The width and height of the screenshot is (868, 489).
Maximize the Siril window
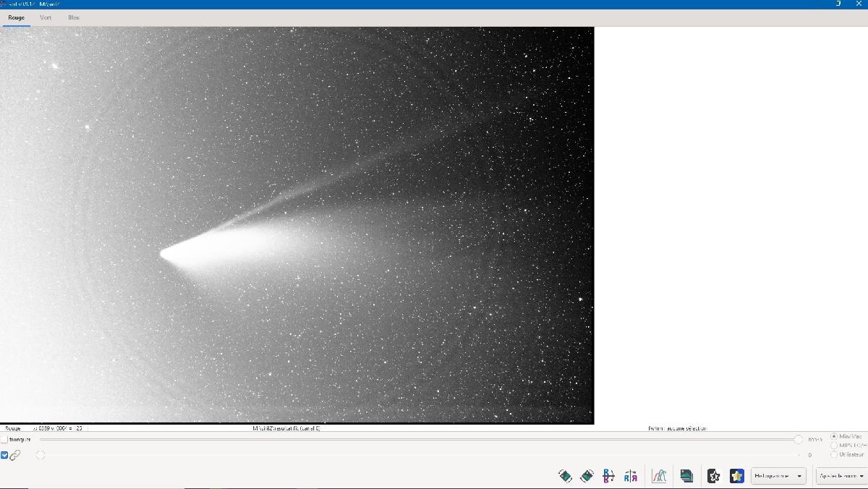click(838, 4)
